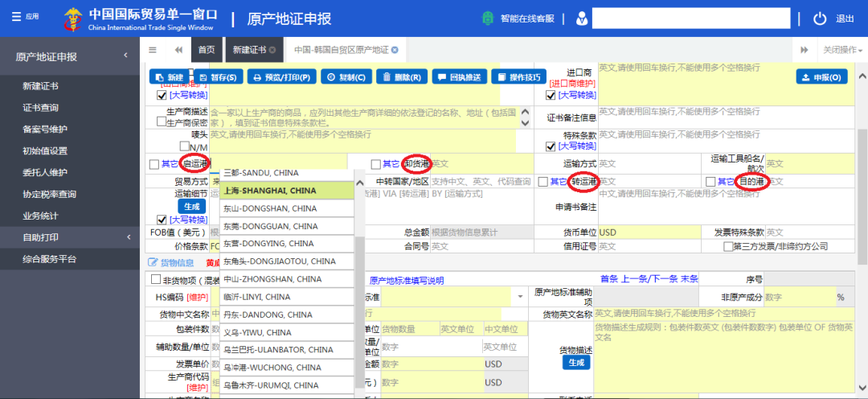The image size is (868, 399).
Task: Toggle the sidebar with the tab-bar hamburger icon
Action: [x=152, y=50]
